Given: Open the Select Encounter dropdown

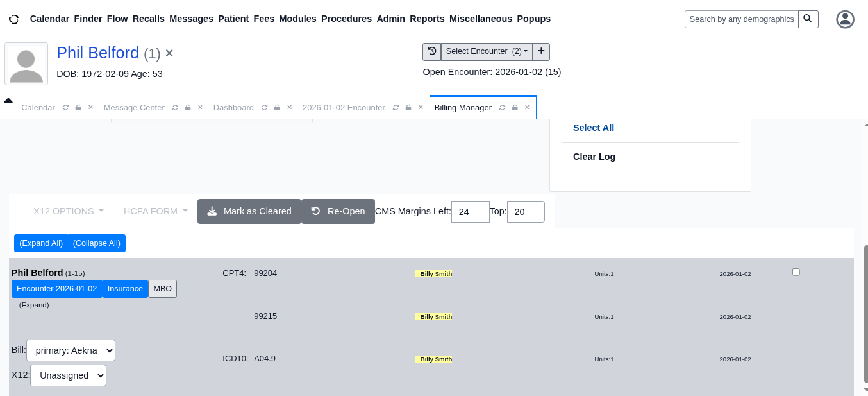Looking at the screenshot, I should click(487, 51).
